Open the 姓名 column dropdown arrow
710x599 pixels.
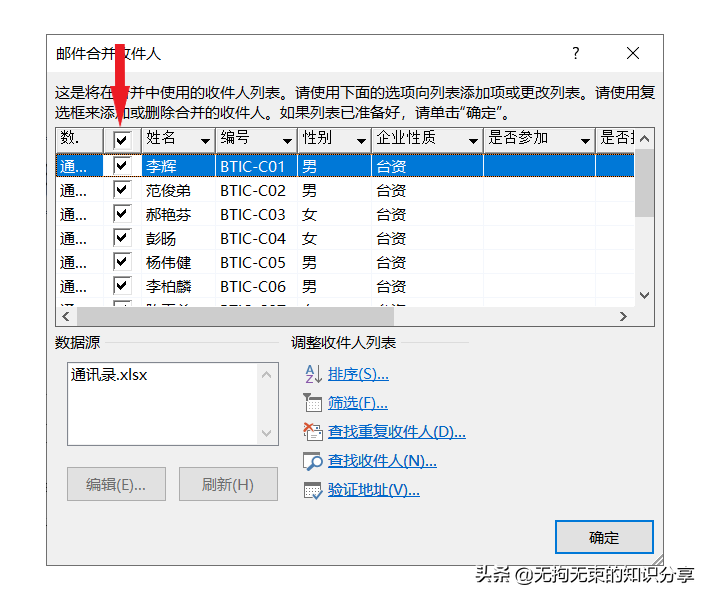[x=206, y=141]
